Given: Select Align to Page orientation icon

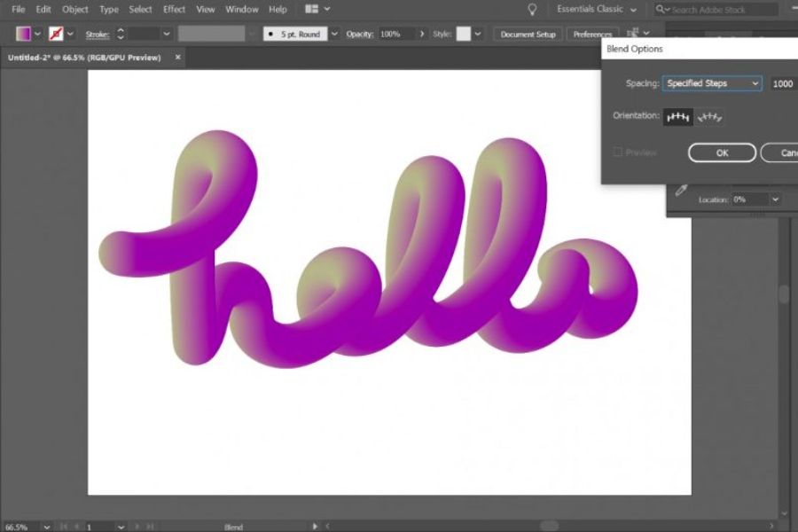Looking at the screenshot, I should click(x=678, y=116).
